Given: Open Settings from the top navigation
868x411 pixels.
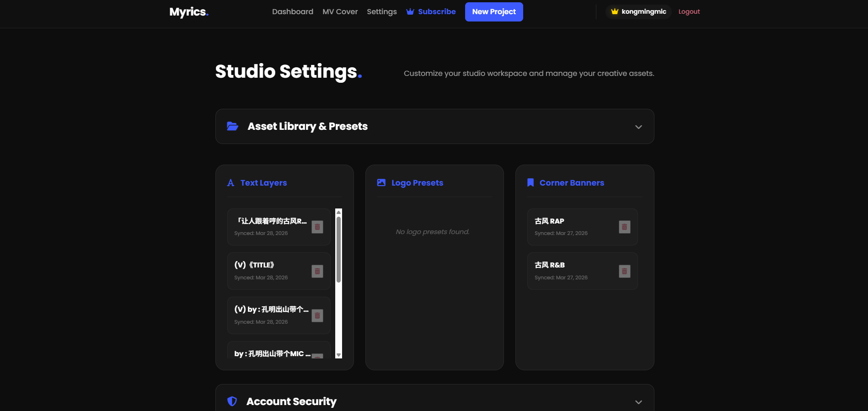Looking at the screenshot, I should [x=382, y=12].
